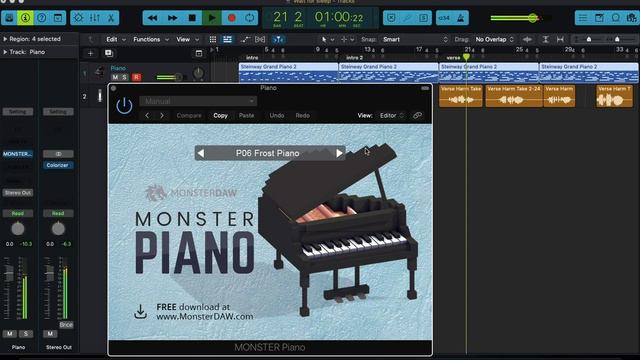Solo the Piano track with S button
The image size is (640, 360).
point(124,77)
